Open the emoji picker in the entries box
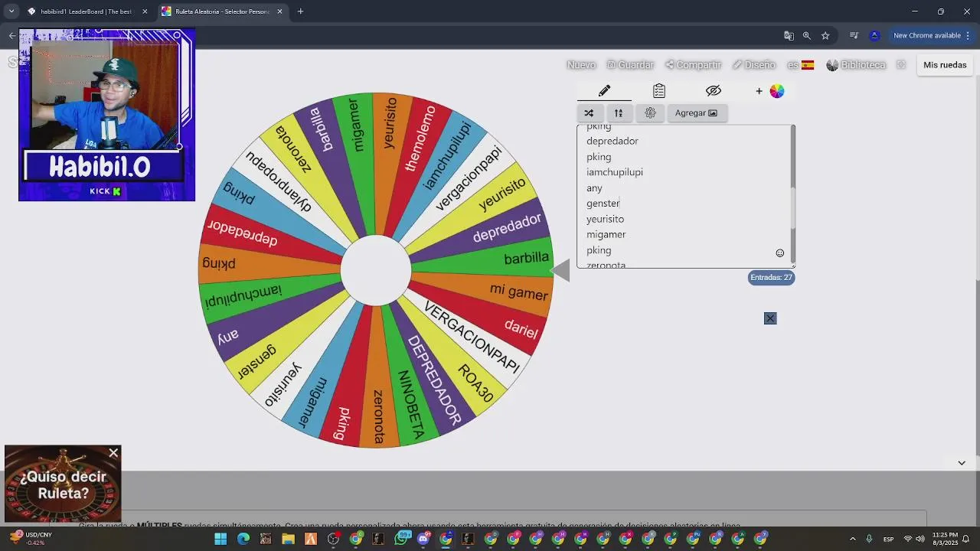Screen dimensions: 980x551 (780, 253)
